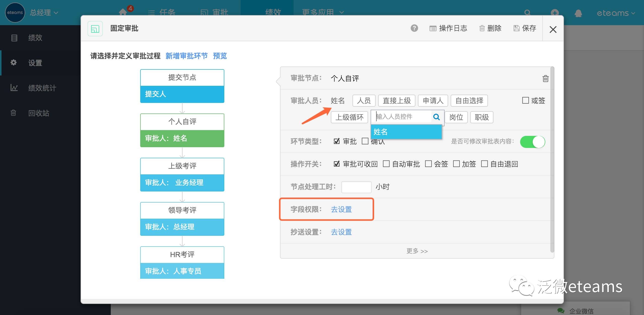This screenshot has width=644, height=315.
Task: Uncheck 审批可收回 checkbox
Action: (337, 164)
